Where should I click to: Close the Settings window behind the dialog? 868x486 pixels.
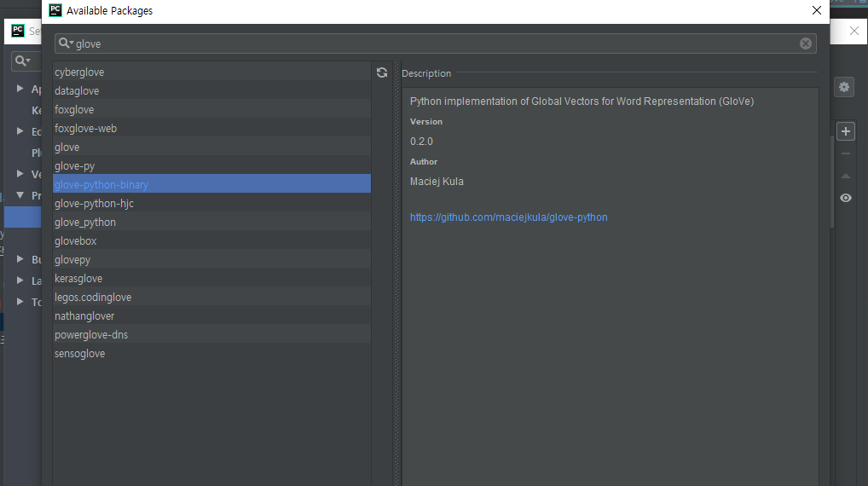pyautogui.click(x=854, y=31)
